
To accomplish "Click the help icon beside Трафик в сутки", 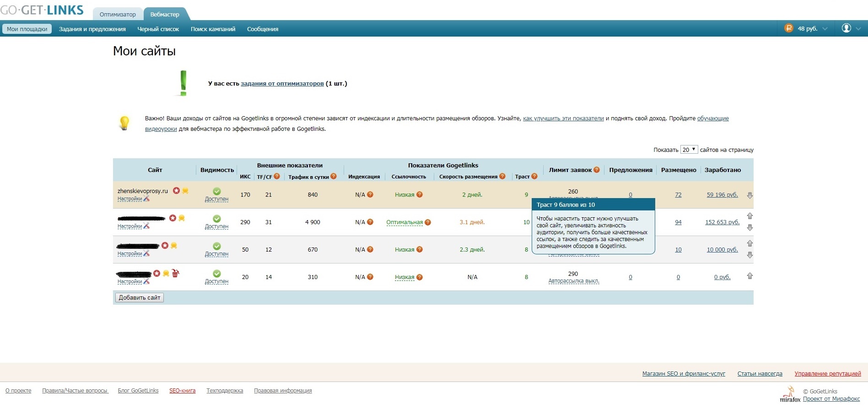I will [334, 177].
